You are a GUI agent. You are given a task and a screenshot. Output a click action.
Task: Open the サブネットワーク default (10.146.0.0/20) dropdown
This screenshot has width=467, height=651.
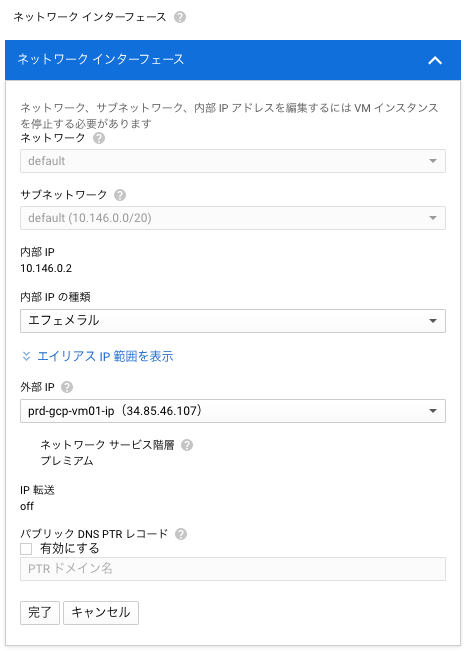click(x=233, y=218)
